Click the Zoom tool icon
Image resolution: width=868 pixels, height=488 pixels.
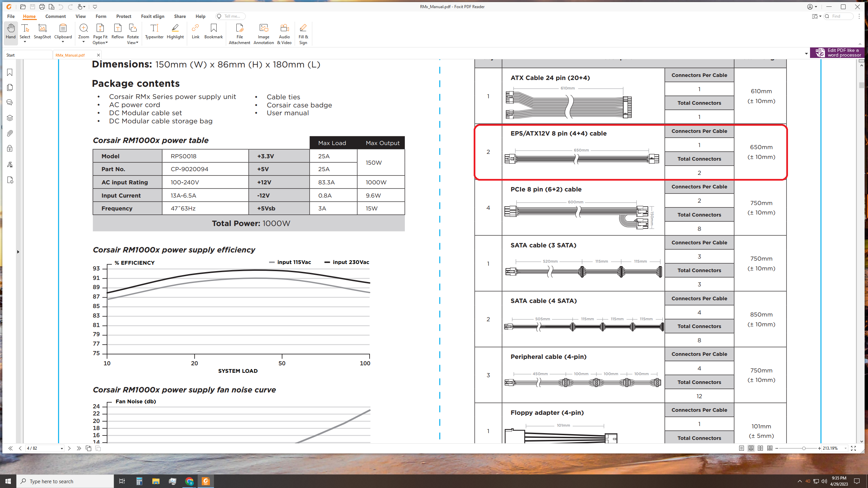(x=83, y=28)
